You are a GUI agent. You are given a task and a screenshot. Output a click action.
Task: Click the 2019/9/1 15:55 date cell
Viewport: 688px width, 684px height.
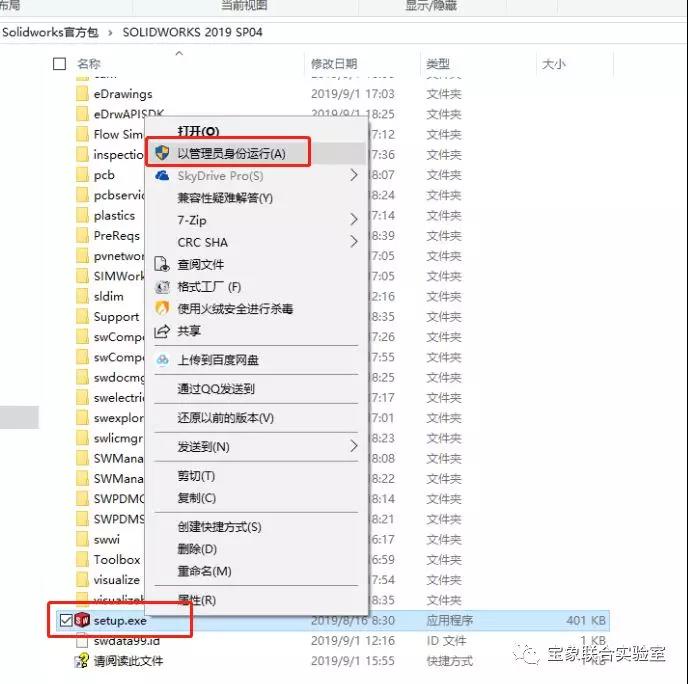coord(353,661)
